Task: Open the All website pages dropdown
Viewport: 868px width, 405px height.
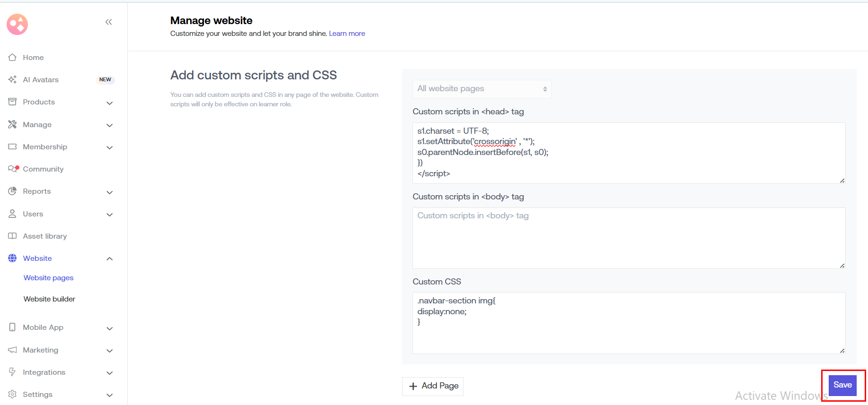Action: 482,89
